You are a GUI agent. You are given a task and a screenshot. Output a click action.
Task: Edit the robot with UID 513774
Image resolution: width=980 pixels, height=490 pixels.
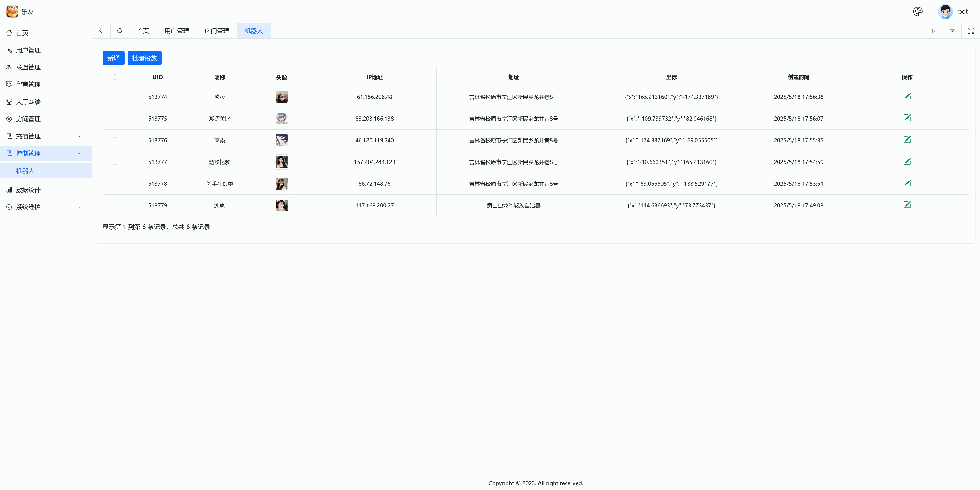[x=907, y=96]
